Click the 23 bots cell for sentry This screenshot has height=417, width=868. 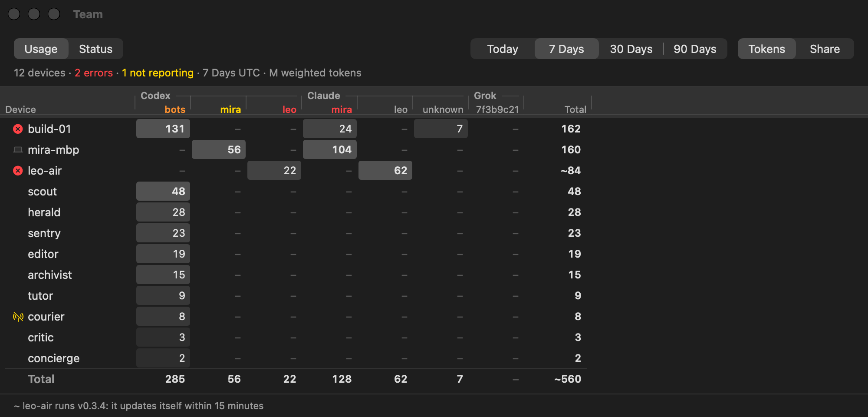point(163,233)
